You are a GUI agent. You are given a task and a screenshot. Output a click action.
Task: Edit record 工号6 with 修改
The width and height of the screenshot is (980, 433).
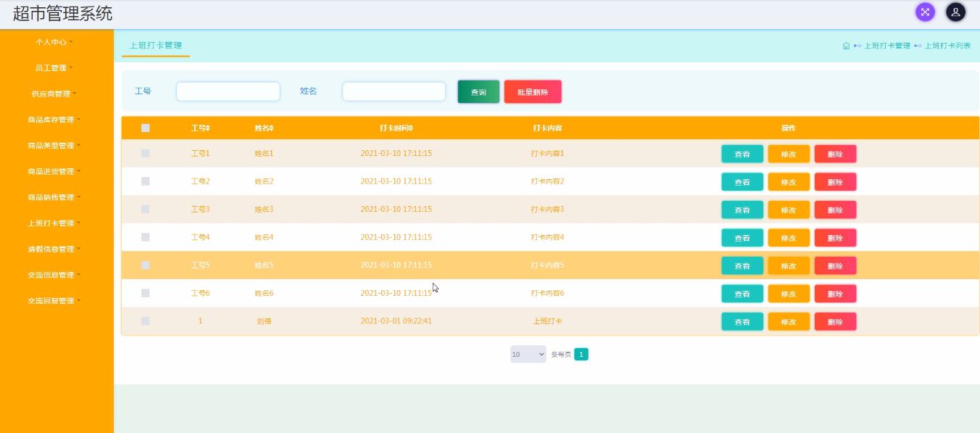(x=789, y=294)
